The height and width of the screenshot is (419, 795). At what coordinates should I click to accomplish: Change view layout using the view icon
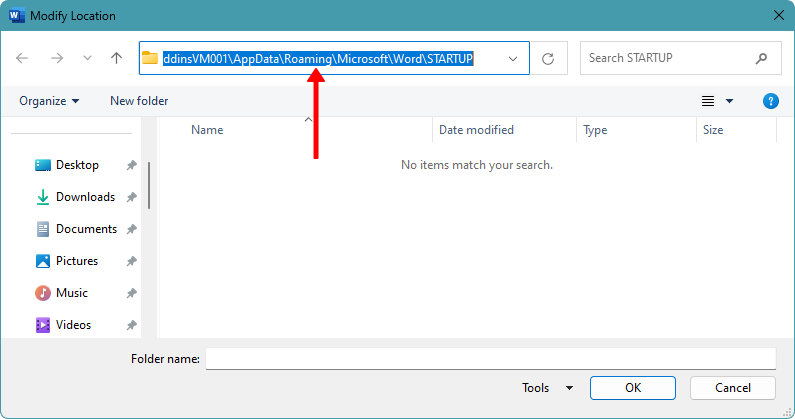click(x=708, y=101)
